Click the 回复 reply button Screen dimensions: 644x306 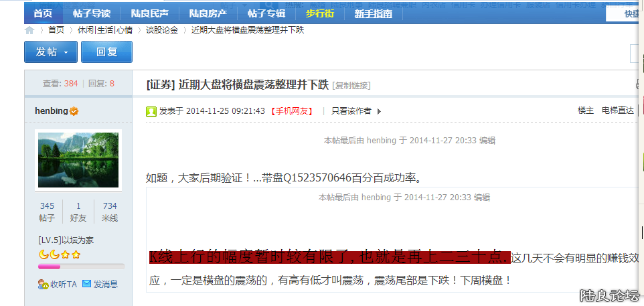coord(107,52)
